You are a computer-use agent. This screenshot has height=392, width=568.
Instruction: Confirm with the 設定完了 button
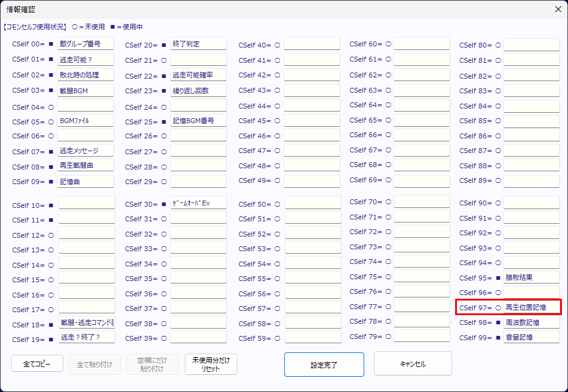point(324,365)
